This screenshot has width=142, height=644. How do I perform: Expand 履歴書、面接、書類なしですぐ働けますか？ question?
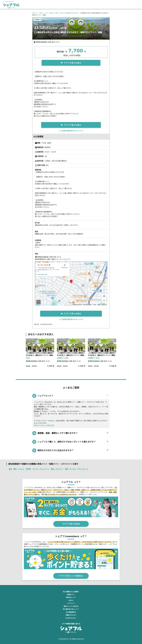pos(71,433)
